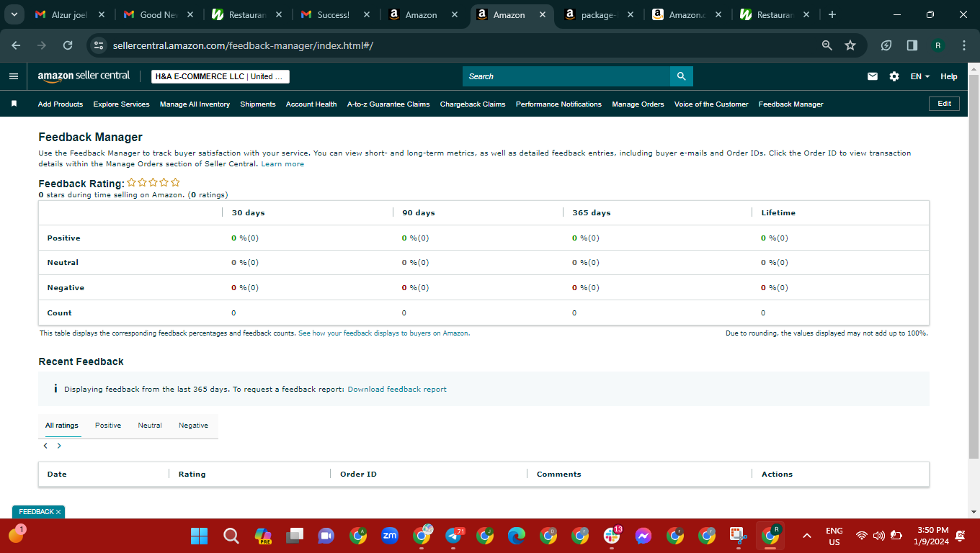980x553 pixels.
Task: Reload the page
Action: coord(68,45)
